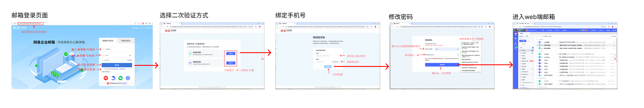644x108 pixels.
Task: Click the 立即下载 client download button
Action: (x=124, y=83)
